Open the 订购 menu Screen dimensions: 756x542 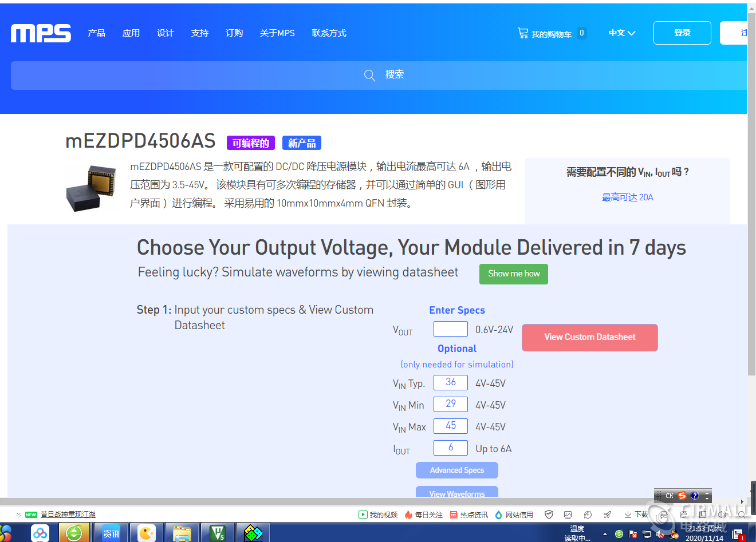pos(234,33)
